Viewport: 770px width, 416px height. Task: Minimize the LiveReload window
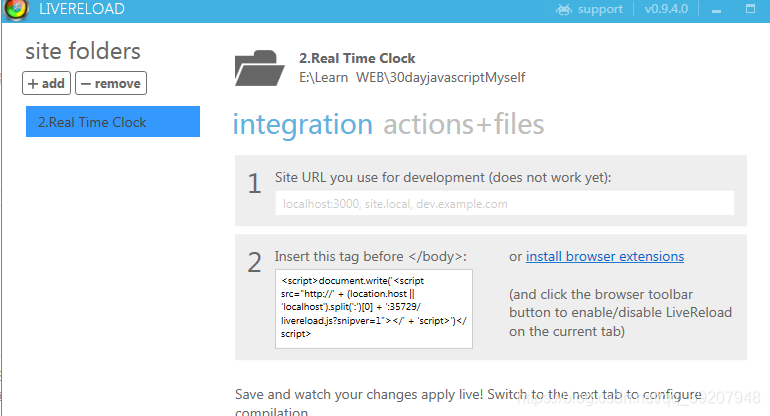coord(716,10)
